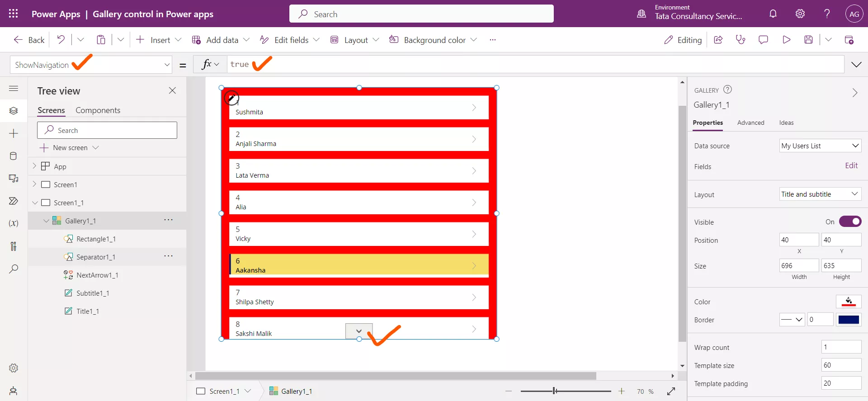
Task: Open the ShowNavigation property dropdown
Action: [x=167, y=65]
